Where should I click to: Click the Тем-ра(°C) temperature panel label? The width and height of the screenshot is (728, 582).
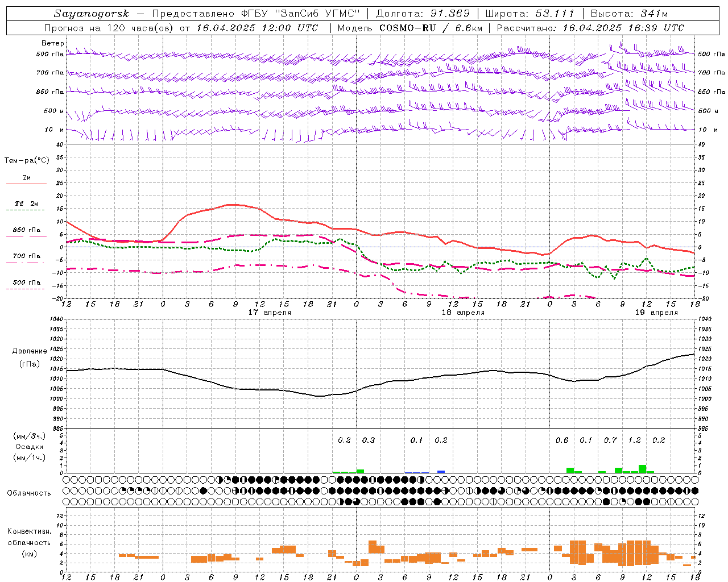tap(27, 161)
